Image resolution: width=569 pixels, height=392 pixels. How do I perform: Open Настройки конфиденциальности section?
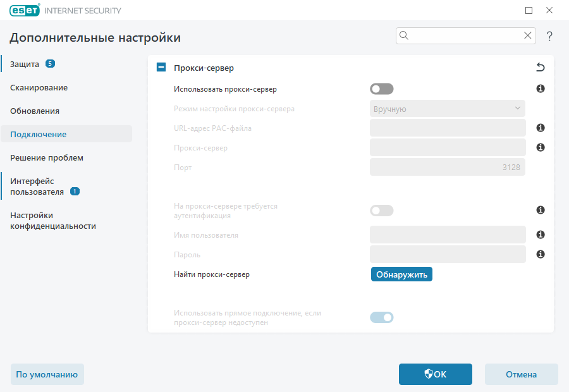[x=53, y=221]
